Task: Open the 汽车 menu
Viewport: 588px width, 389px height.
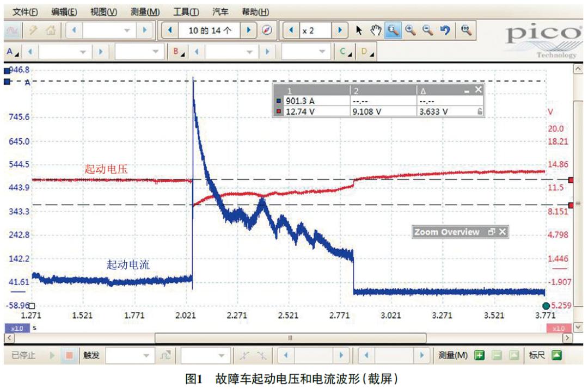Action: pos(220,12)
